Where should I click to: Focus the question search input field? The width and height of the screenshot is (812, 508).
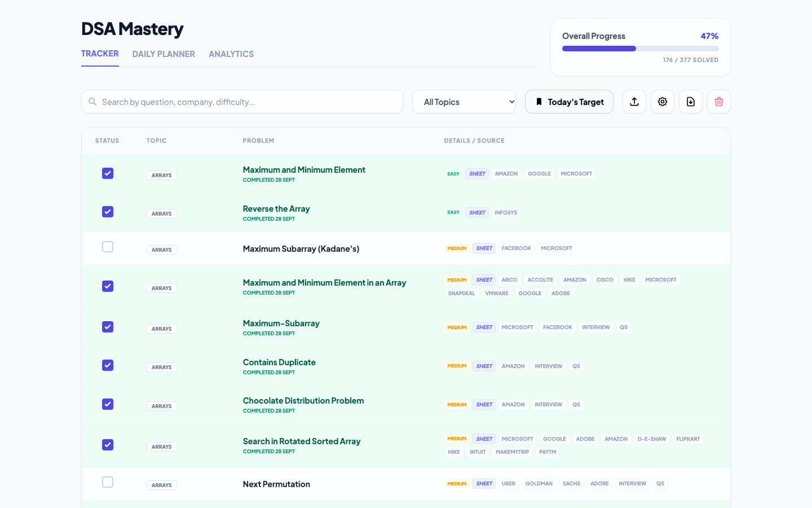click(242, 102)
